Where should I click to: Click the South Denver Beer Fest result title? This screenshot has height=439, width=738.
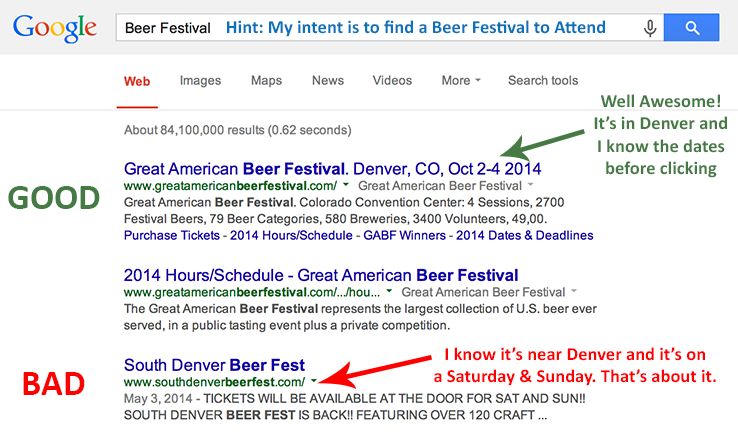click(214, 365)
